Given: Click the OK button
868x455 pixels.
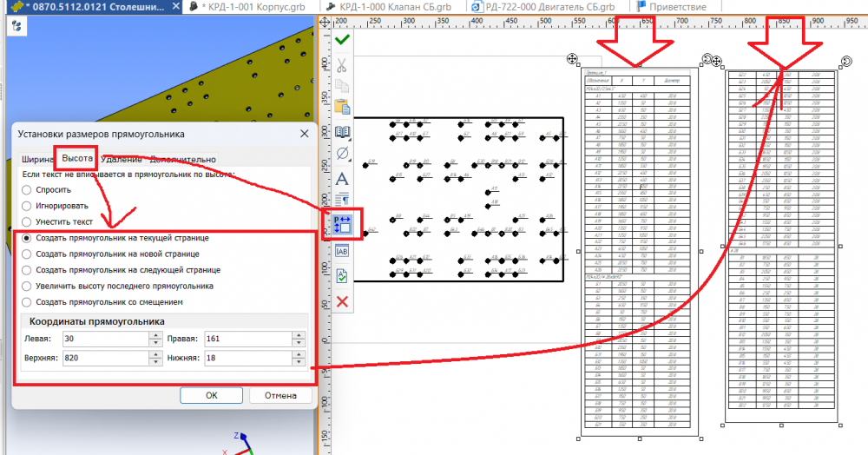Looking at the screenshot, I should click(212, 395).
